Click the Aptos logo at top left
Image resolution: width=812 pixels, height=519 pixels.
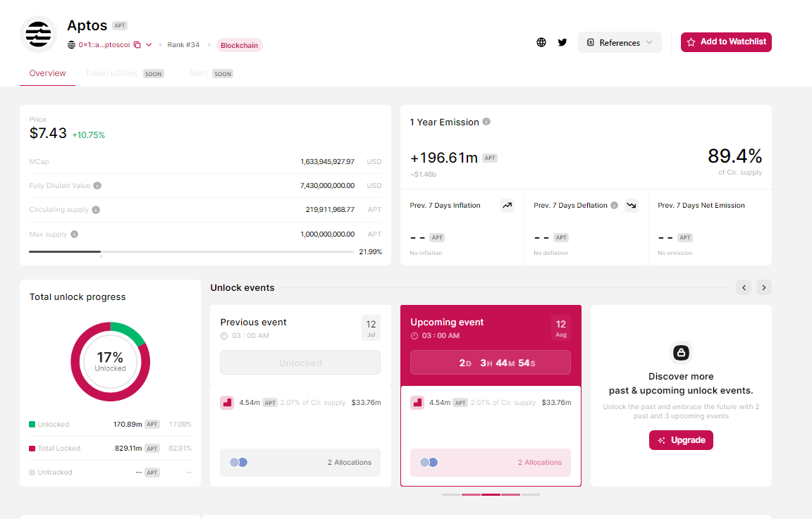click(39, 34)
